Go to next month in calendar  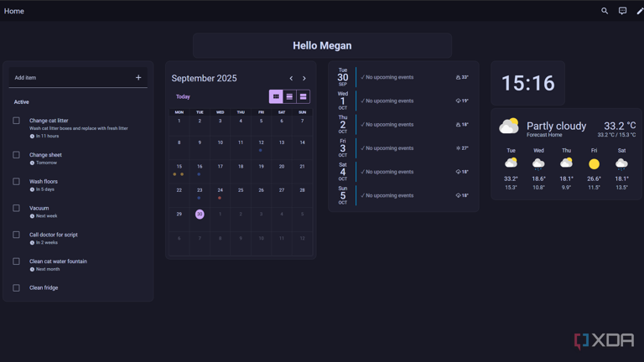(x=304, y=79)
